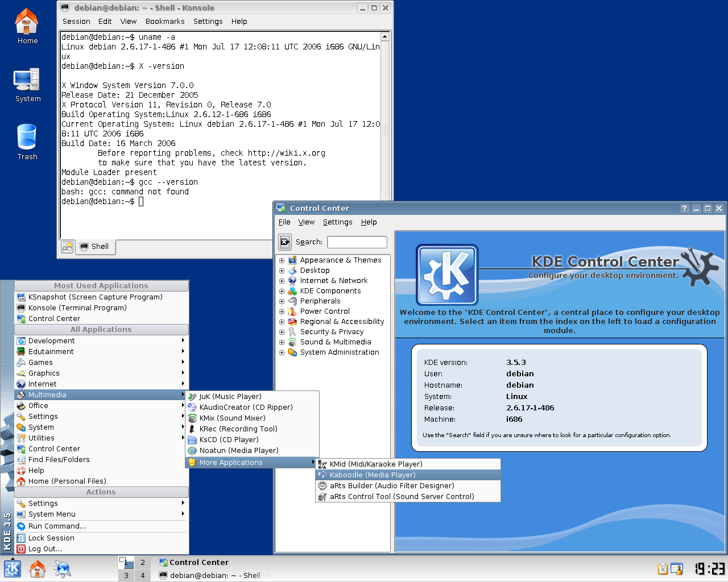Screen dimensions: 728x582
Task: Open Konsole window menu icon in title bar
Action: click(x=65, y=8)
